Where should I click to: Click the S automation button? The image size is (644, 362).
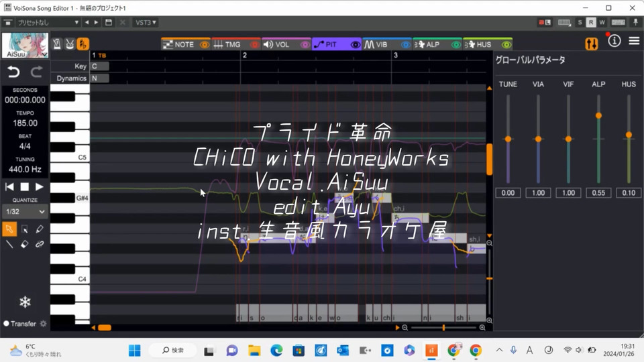[x=580, y=22]
